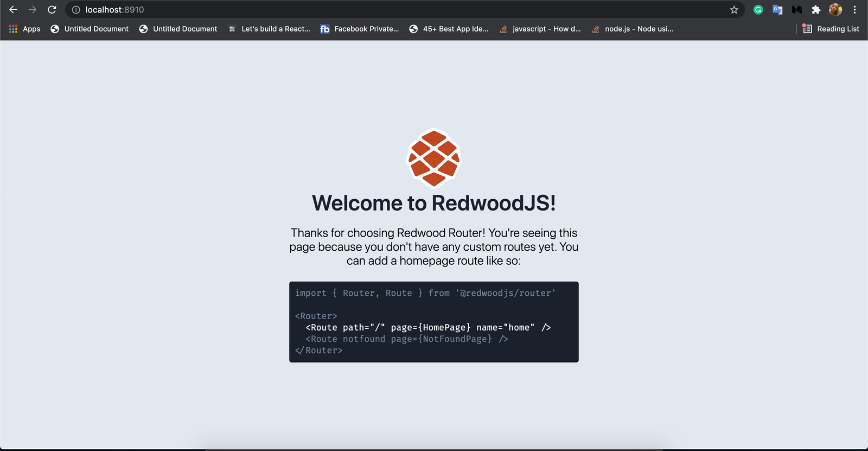Click the opening <Router> tag line
This screenshot has height=451, width=868.
point(316,316)
